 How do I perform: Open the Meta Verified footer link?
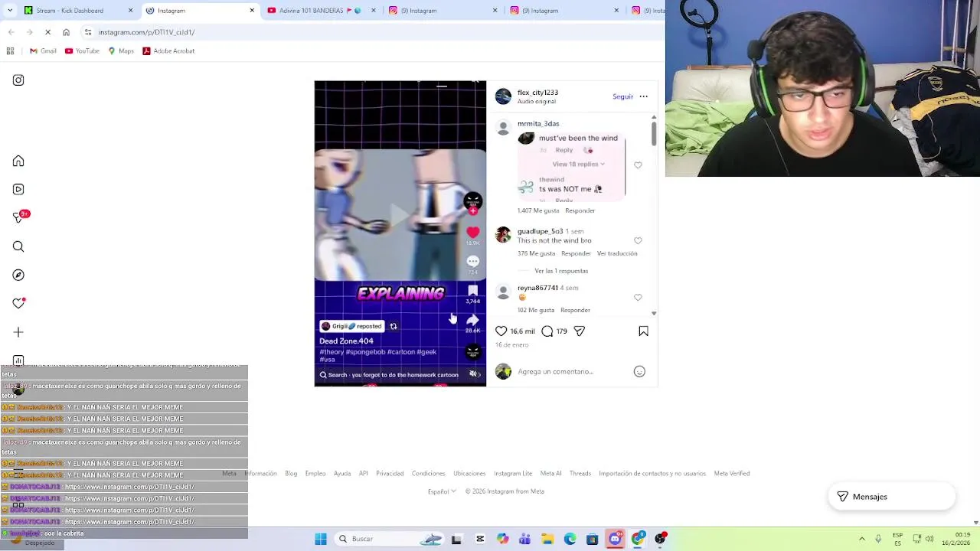pos(732,474)
